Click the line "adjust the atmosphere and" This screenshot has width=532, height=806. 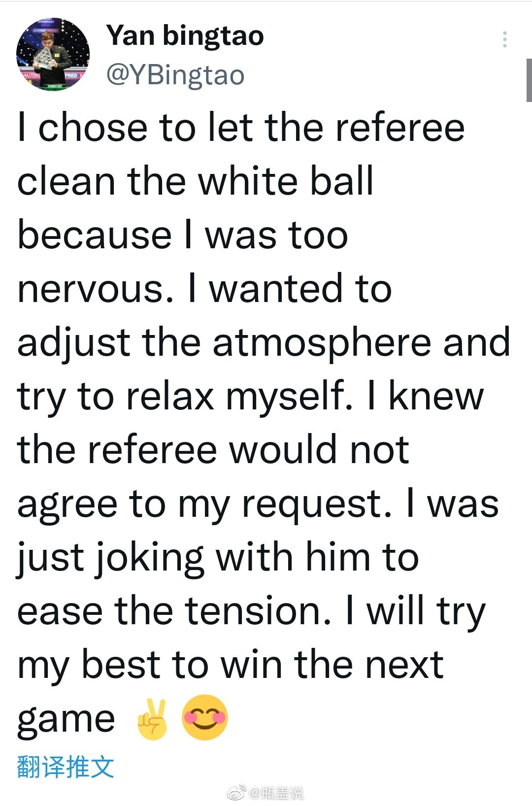(x=264, y=343)
